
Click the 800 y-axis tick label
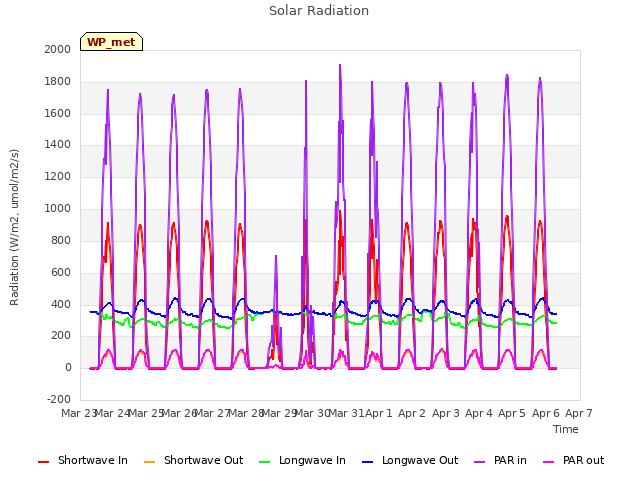(x=61, y=240)
